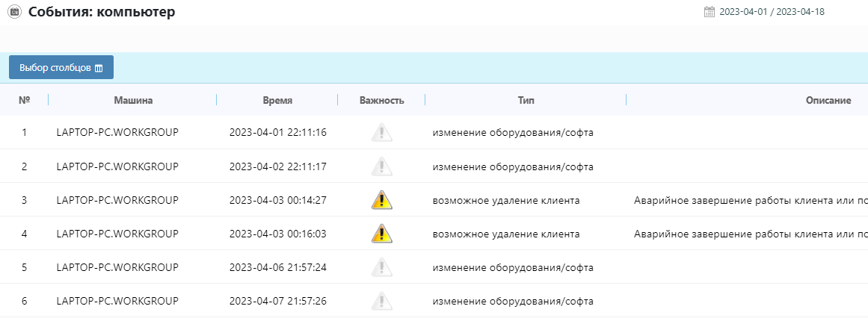This screenshot has height=318, width=868.
Task: Sort by the Машина column header
Action: (x=133, y=100)
